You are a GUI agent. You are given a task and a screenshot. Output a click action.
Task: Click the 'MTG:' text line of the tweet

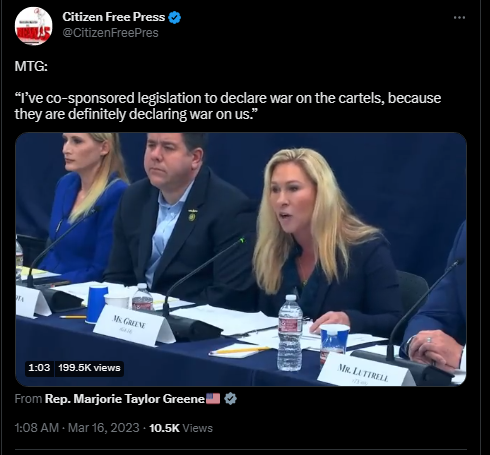tap(31, 66)
